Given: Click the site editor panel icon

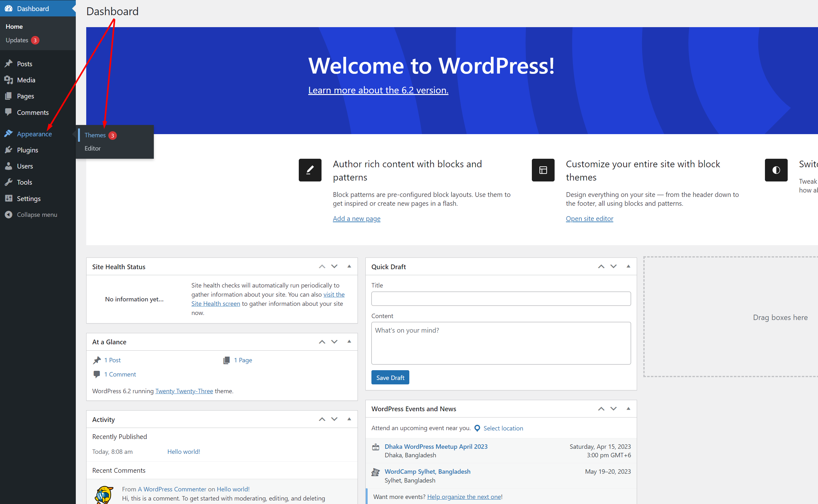Looking at the screenshot, I should (543, 170).
